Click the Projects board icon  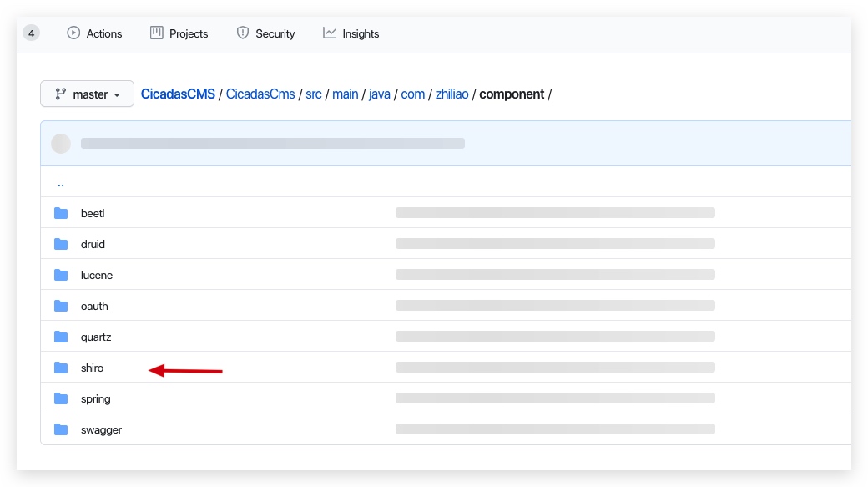[157, 33]
